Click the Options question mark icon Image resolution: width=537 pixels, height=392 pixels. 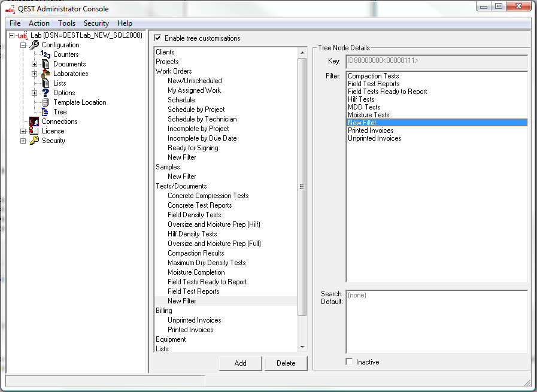[45, 93]
